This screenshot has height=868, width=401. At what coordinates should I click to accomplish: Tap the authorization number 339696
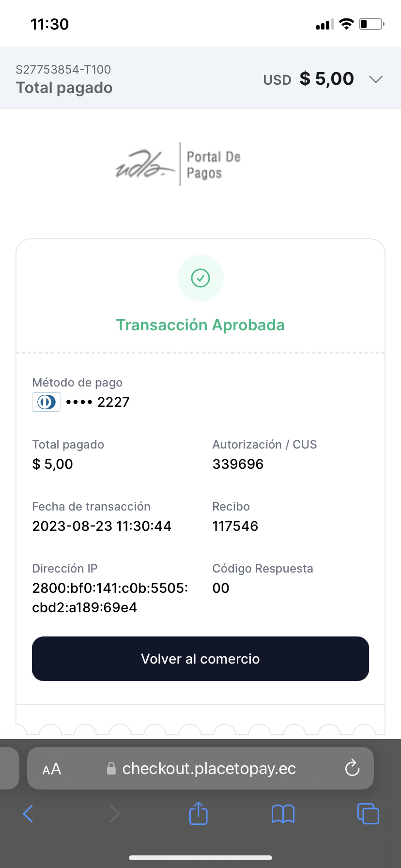point(238,464)
